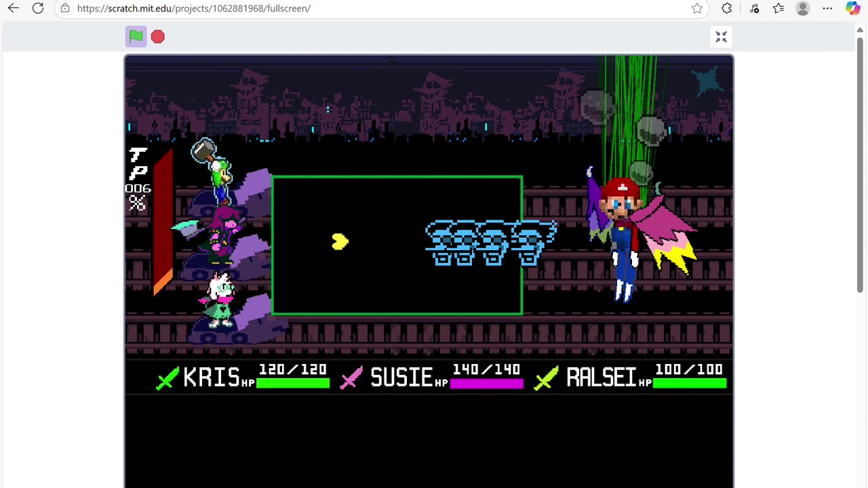Viewport: 868px width, 488px height.
Task: Click the TP gauge bar
Action: click(163, 222)
